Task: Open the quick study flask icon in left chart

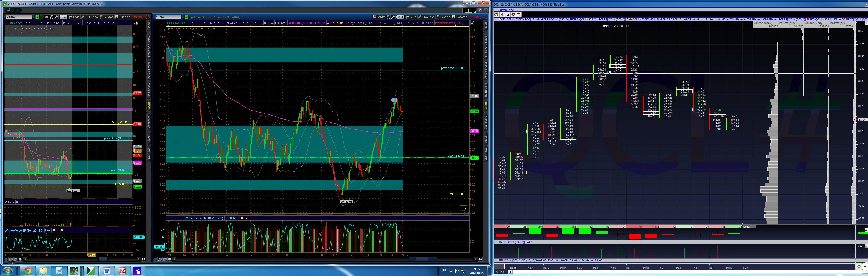Action: pos(52,17)
